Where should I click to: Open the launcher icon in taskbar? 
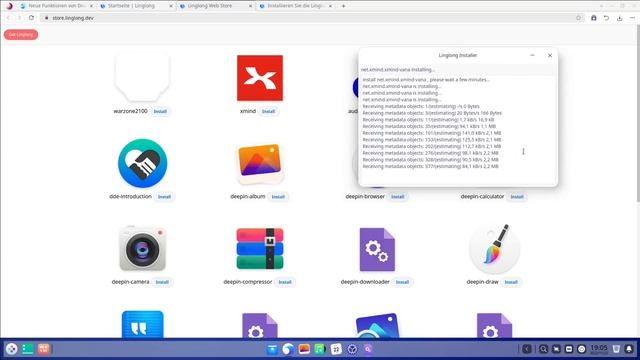click(x=11, y=349)
